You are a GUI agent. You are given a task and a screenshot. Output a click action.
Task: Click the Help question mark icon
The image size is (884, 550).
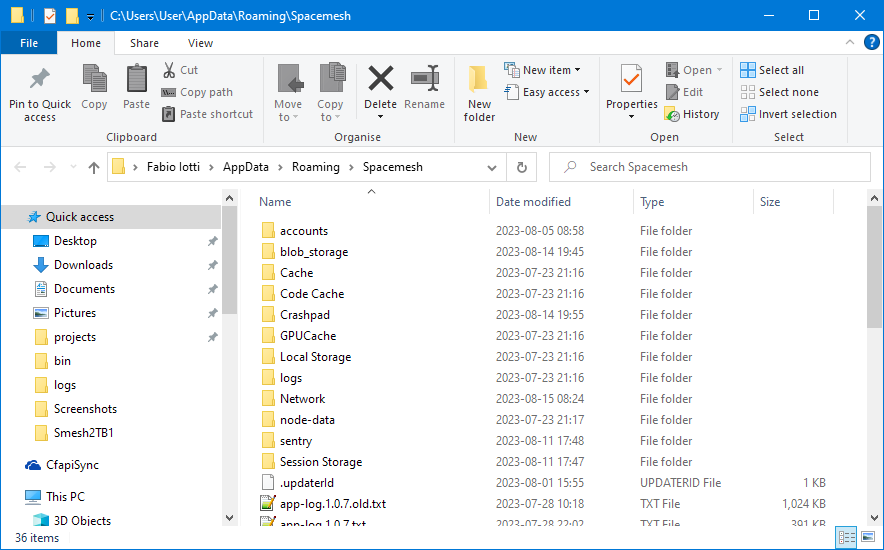pos(872,43)
